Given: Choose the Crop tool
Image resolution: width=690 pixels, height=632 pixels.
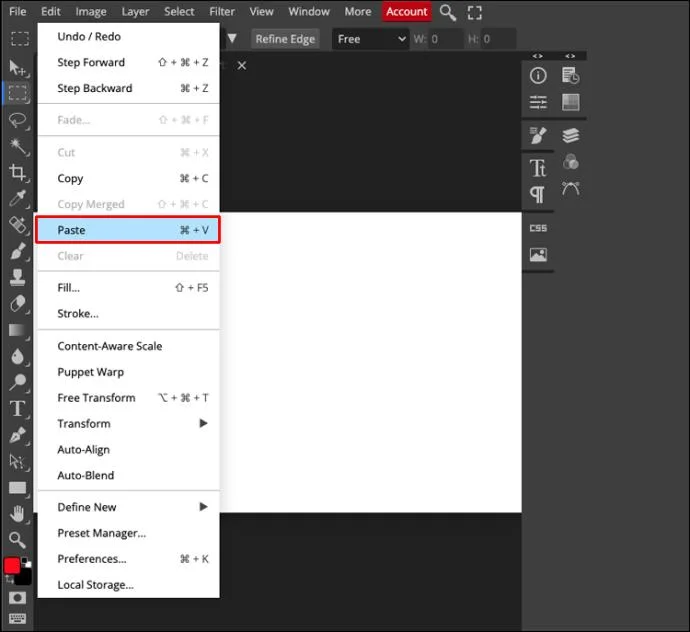Looking at the screenshot, I should click(x=18, y=173).
